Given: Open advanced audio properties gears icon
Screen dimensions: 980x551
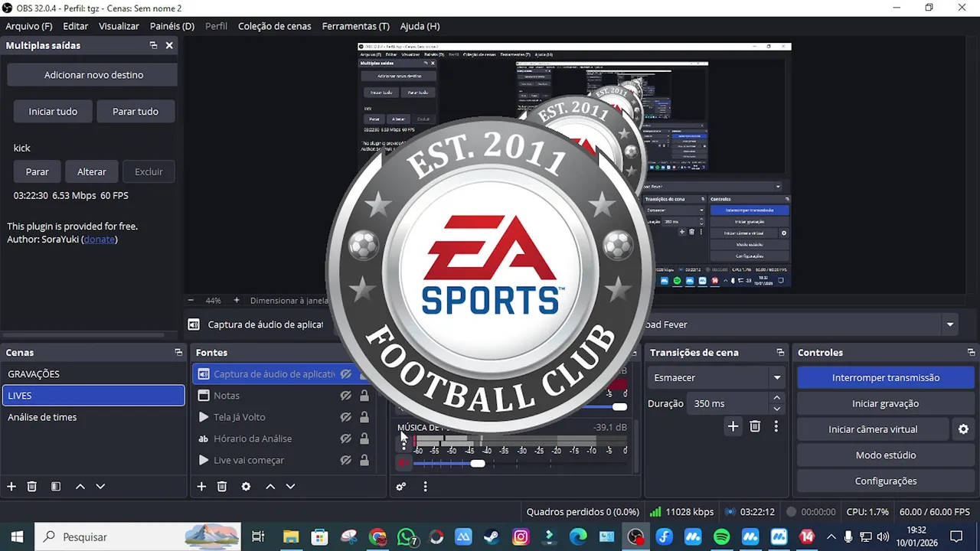Looking at the screenshot, I should tap(400, 487).
